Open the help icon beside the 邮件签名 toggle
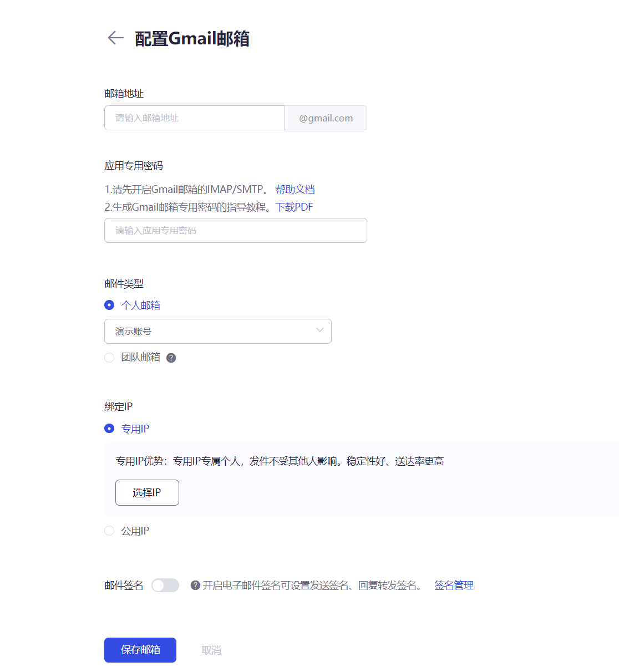Screen dimensions: 619x672 click(195, 585)
